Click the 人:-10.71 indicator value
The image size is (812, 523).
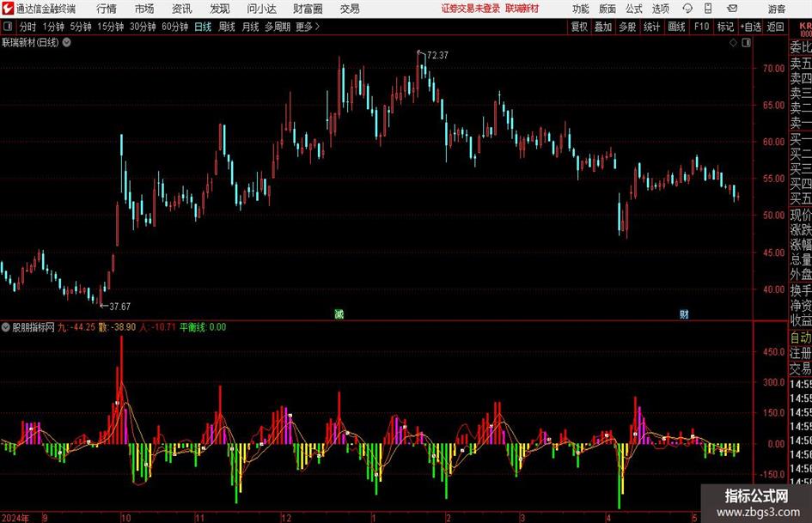[x=158, y=327]
